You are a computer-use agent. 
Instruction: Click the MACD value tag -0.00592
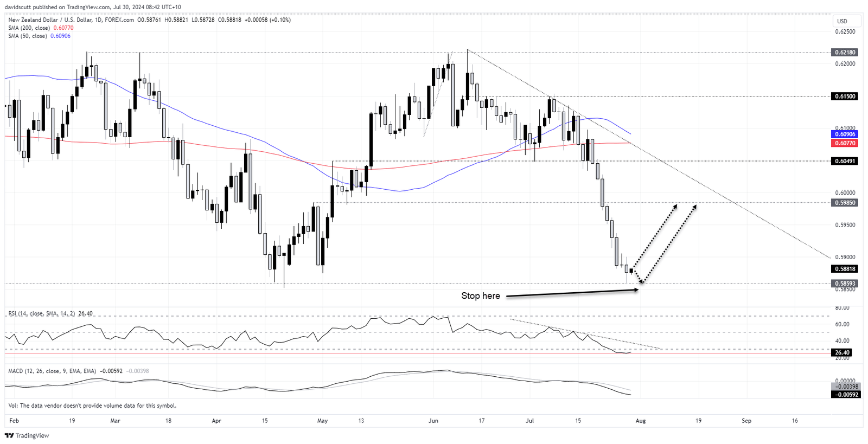[846, 395]
